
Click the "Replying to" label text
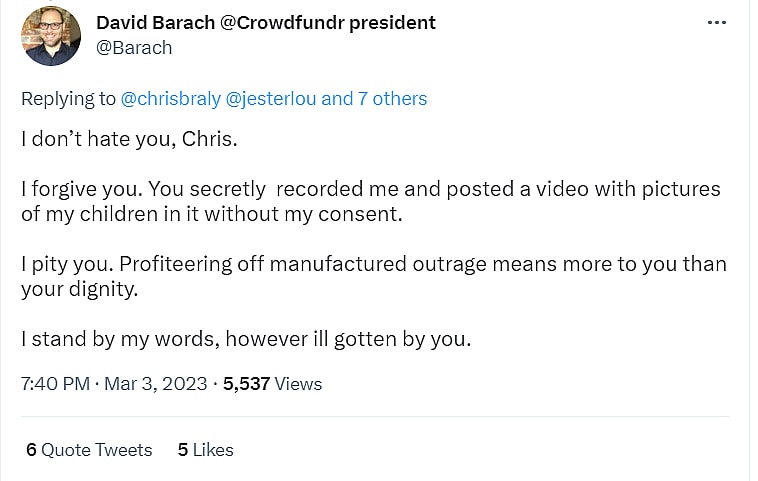point(68,98)
